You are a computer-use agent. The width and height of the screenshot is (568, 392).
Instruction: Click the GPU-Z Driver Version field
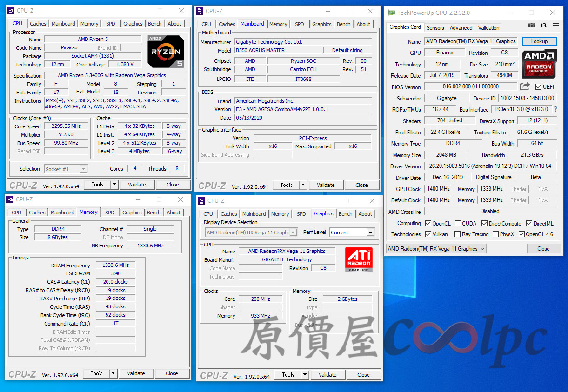[490, 166]
